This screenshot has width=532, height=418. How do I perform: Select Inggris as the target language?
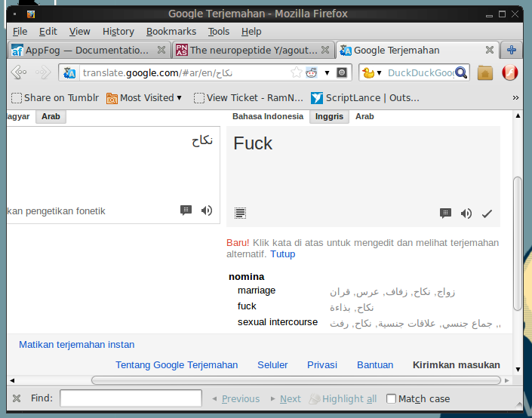(329, 116)
